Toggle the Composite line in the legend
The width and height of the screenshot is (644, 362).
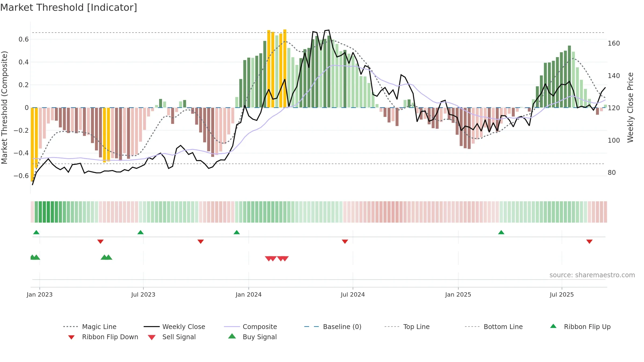coord(251,327)
